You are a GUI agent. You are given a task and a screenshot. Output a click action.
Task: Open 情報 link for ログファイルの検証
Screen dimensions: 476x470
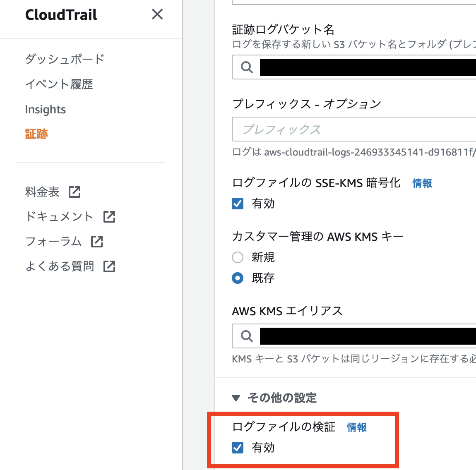[357, 427]
